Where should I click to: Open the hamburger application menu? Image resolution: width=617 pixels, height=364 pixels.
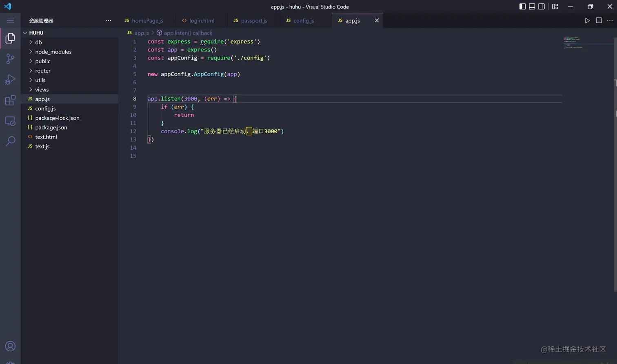click(x=10, y=20)
